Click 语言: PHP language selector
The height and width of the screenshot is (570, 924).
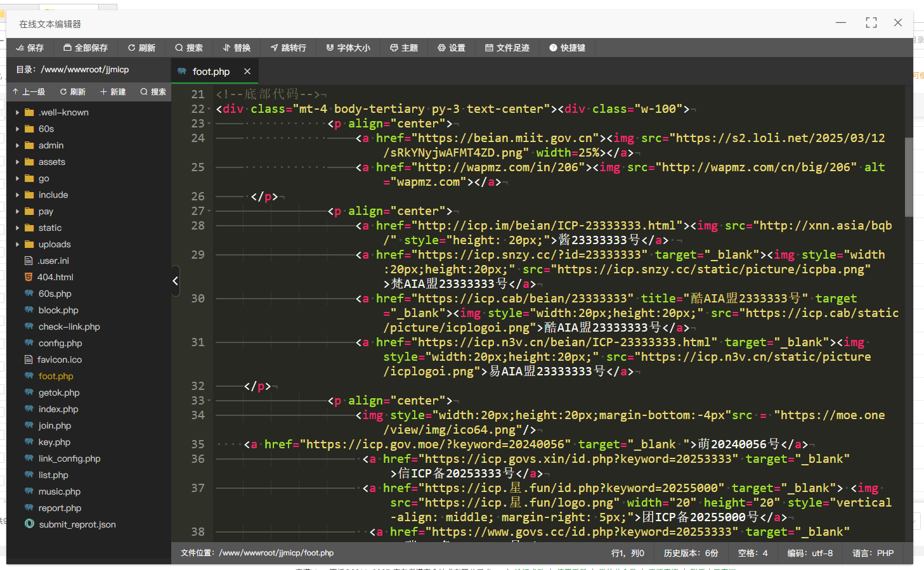(873, 553)
